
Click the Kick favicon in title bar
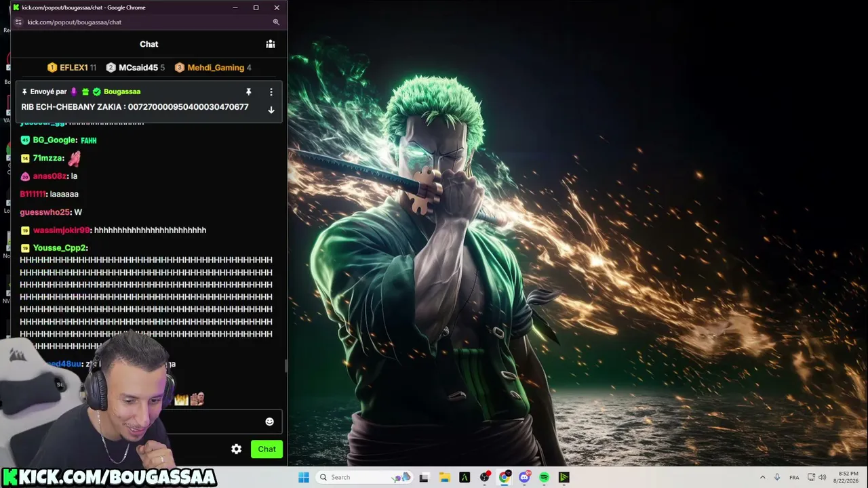[16, 7]
